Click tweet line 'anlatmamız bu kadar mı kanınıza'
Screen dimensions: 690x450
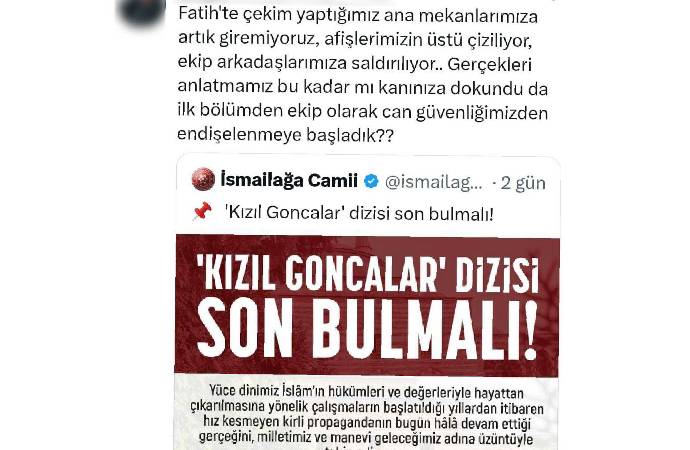click(x=363, y=88)
